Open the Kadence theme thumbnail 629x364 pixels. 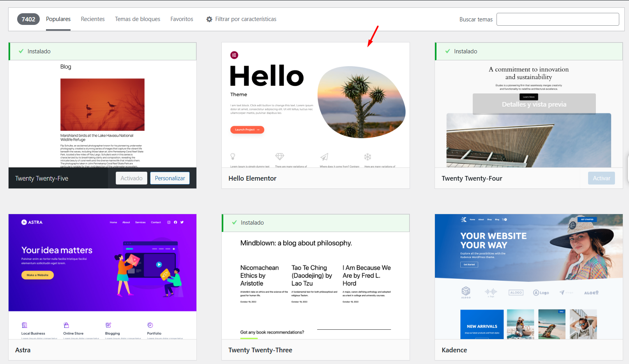coord(529,276)
